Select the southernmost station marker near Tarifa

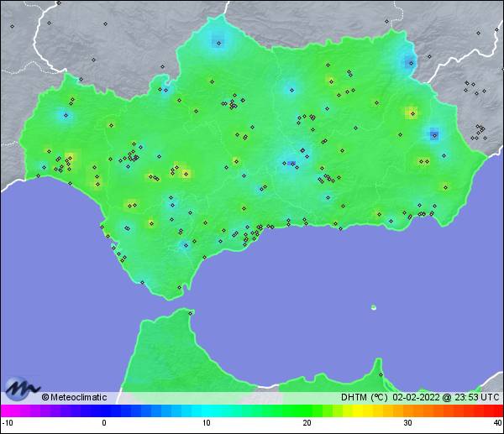coord(178,287)
